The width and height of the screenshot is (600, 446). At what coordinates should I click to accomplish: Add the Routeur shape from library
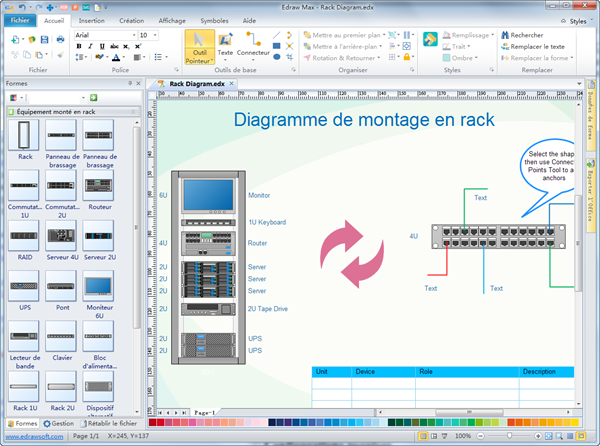click(x=99, y=186)
